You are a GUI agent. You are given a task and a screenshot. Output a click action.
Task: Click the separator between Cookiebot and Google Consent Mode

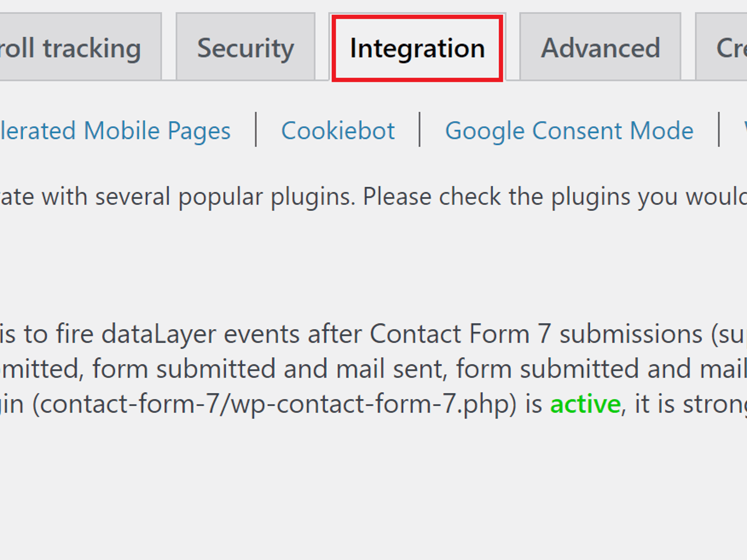pos(420,130)
